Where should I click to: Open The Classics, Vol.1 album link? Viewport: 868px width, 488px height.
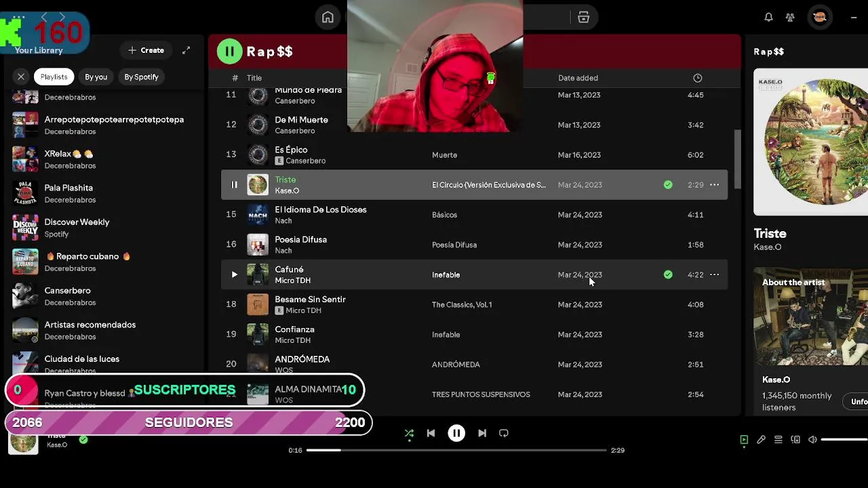[x=462, y=304]
